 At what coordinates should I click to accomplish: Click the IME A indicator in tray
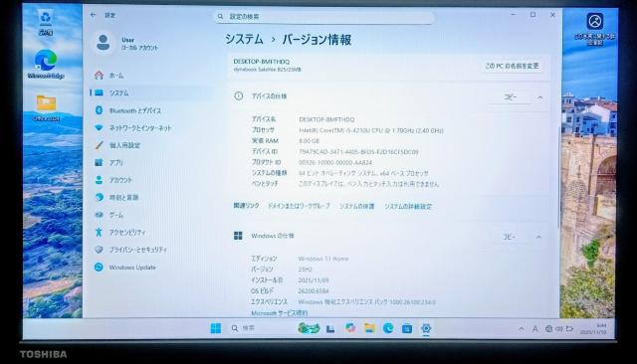(x=535, y=329)
